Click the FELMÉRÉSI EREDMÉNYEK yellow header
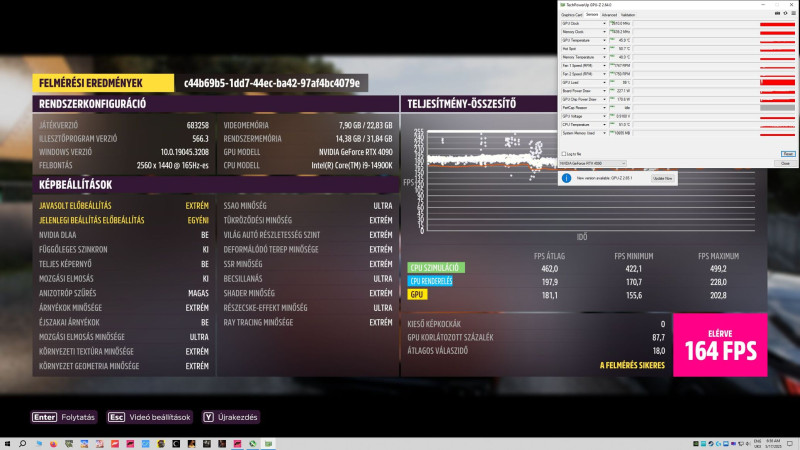The image size is (800, 450). 103,83
